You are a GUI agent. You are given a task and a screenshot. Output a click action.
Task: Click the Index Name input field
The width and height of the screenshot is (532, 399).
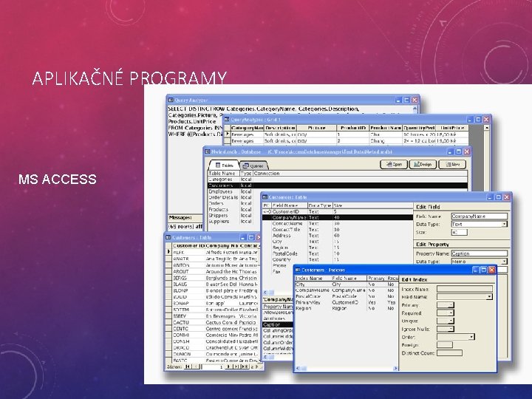pos(465,289)
